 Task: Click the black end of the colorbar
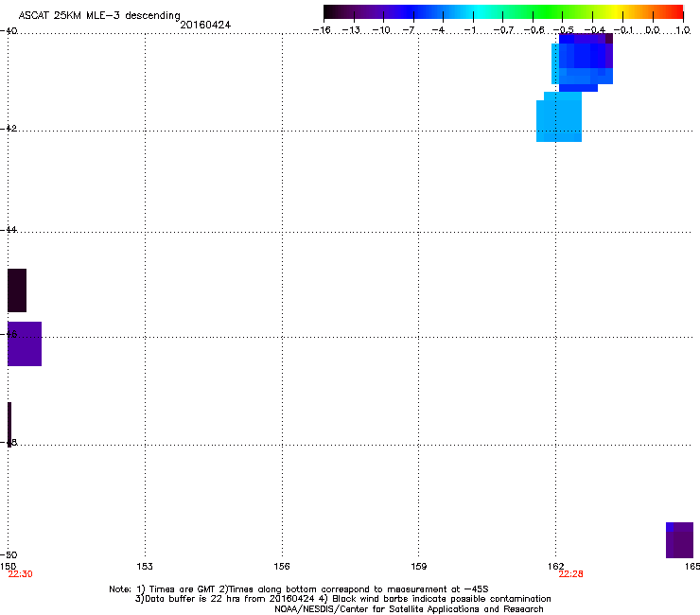pyautogui.click(x=333, y=11)
